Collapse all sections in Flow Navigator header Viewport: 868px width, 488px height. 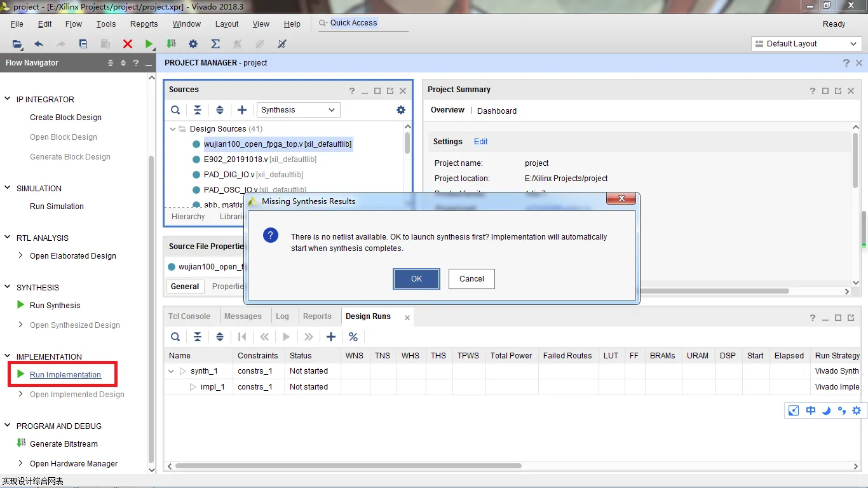[x=111, y=63]
